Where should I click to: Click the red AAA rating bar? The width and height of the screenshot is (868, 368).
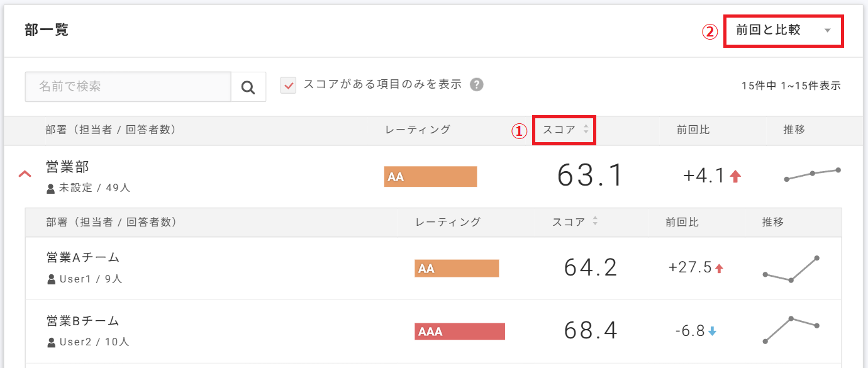(x=459, y=332)
